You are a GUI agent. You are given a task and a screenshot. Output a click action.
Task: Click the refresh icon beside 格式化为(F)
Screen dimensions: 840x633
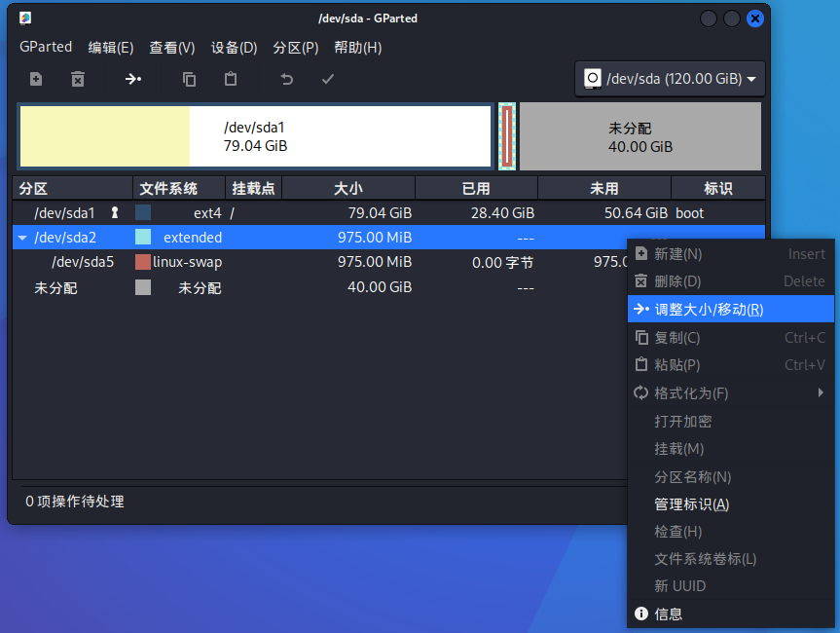pos(641,392)
